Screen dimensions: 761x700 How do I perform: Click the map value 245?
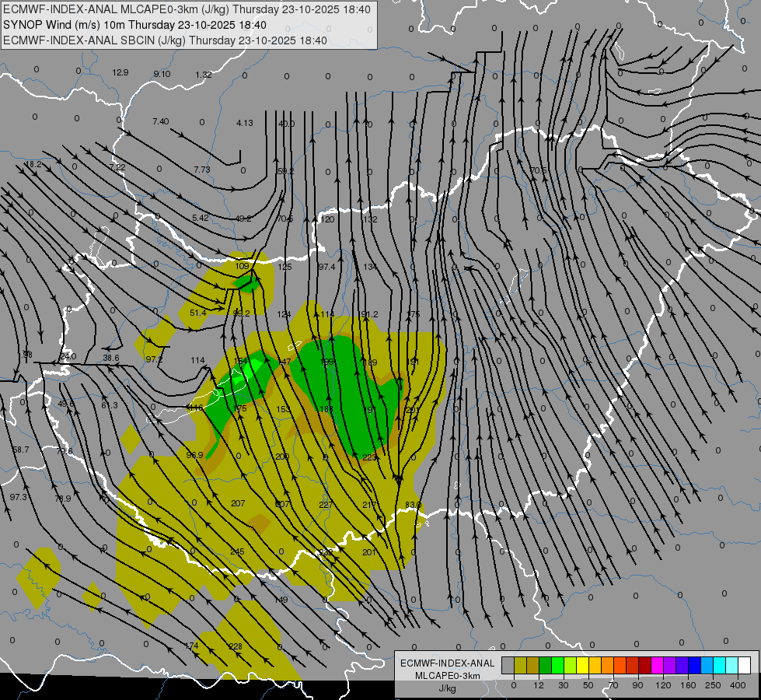coord(237,552)
